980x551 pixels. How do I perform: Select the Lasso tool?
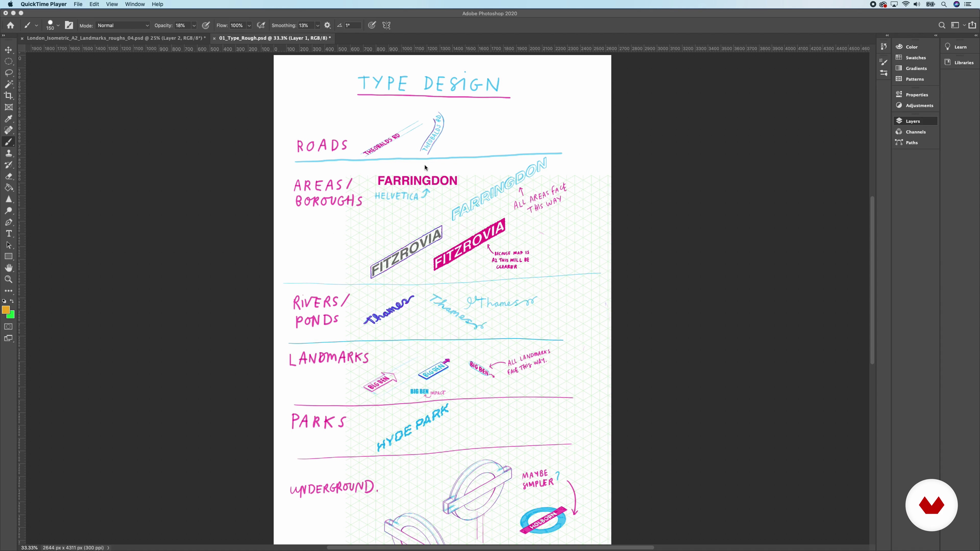(x=8, y=73)
